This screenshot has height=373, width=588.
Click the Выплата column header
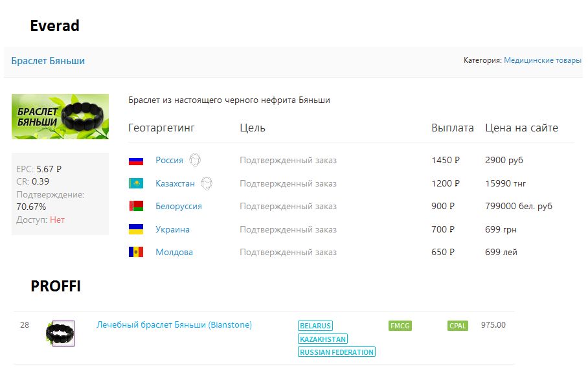tap(453, 128)
